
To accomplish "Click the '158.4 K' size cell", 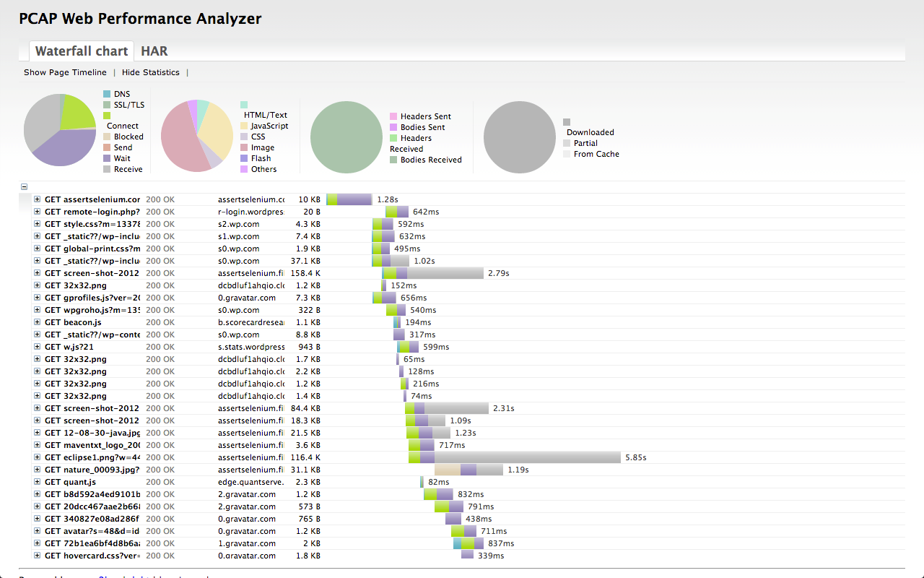I will coord(305,273).
